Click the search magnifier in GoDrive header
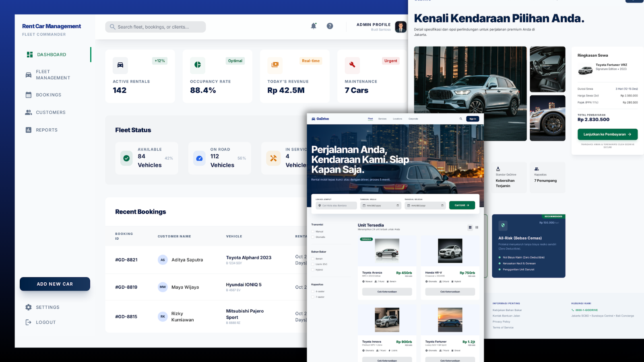 coord(461,119)
